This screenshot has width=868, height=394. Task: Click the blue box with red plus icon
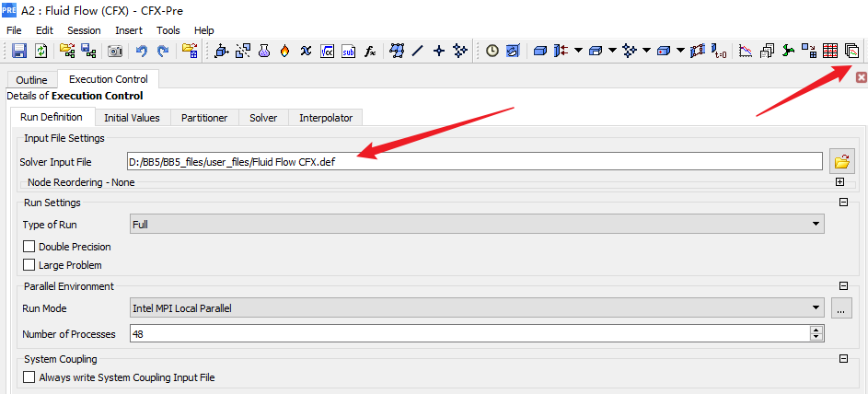[x=663, y=51]
